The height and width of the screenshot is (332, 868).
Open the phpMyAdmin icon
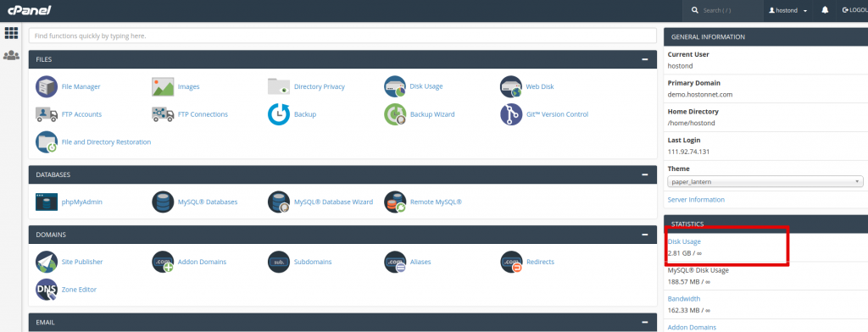click(47, 202)
